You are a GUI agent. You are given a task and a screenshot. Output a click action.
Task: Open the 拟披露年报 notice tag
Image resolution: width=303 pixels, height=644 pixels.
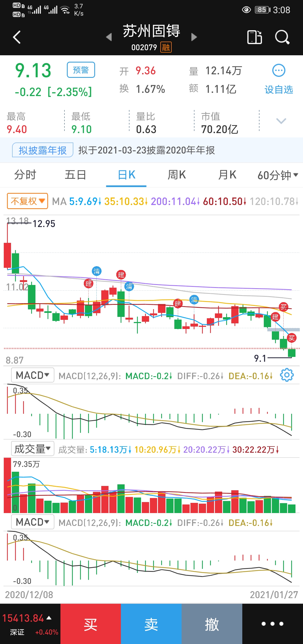tap(42, 150)
